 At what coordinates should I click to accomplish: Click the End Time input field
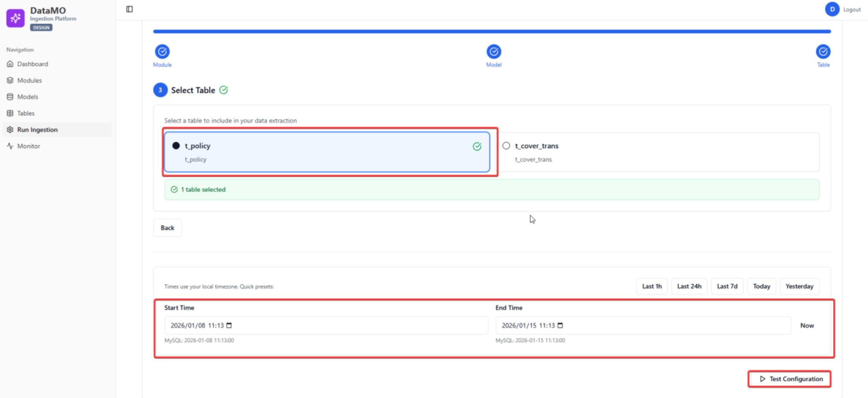[x=643, y=325]
